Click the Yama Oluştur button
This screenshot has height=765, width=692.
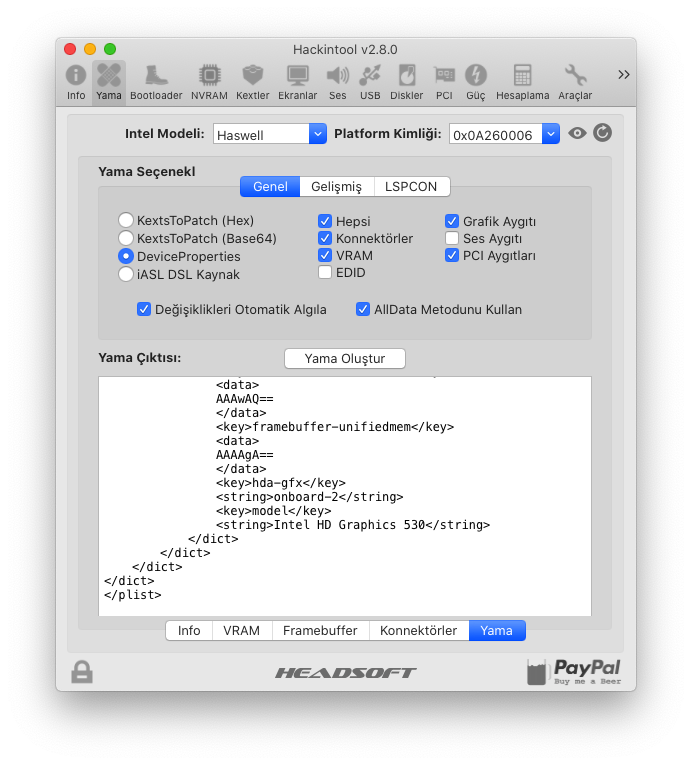coord(345,359)
